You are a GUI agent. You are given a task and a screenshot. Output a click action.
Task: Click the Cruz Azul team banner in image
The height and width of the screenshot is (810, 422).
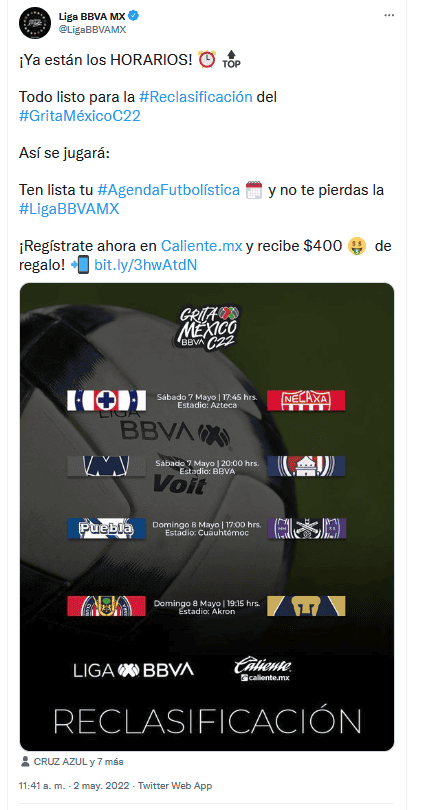106,400
